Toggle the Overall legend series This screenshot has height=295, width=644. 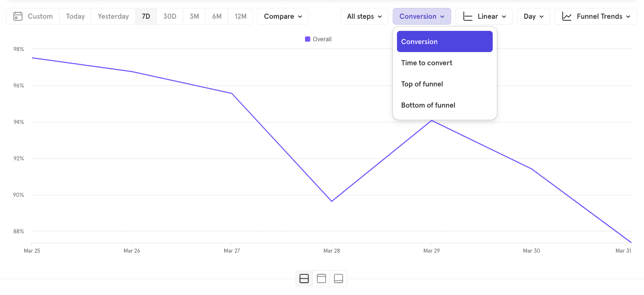coord(318,39)
